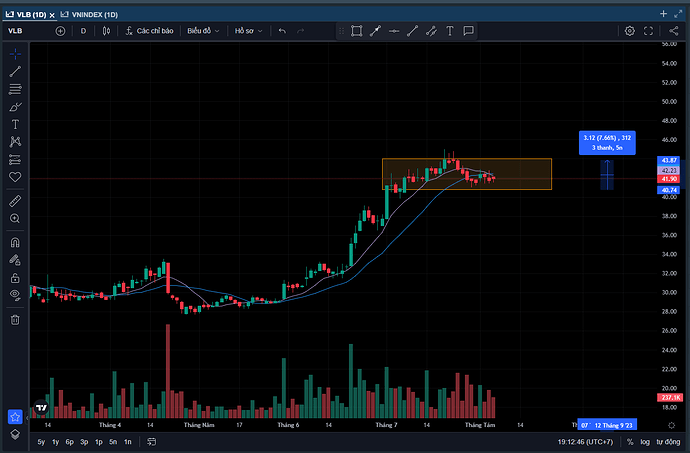Screen dimensions: 690x453
Task: Click the TradingView logo badge
Action: (41, 408)
